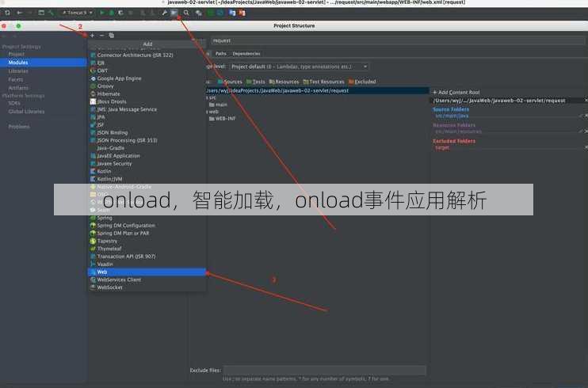588x388 pixels.
Task: Open the Tomcat 9 run configuration dropdown
Action: tap(77, 13)
